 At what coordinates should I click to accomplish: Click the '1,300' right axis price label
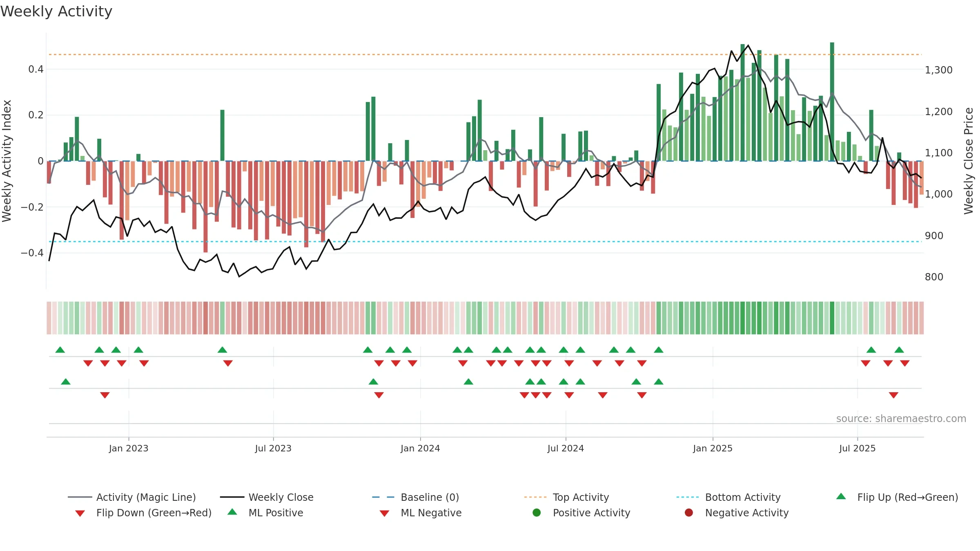[939, 70]
